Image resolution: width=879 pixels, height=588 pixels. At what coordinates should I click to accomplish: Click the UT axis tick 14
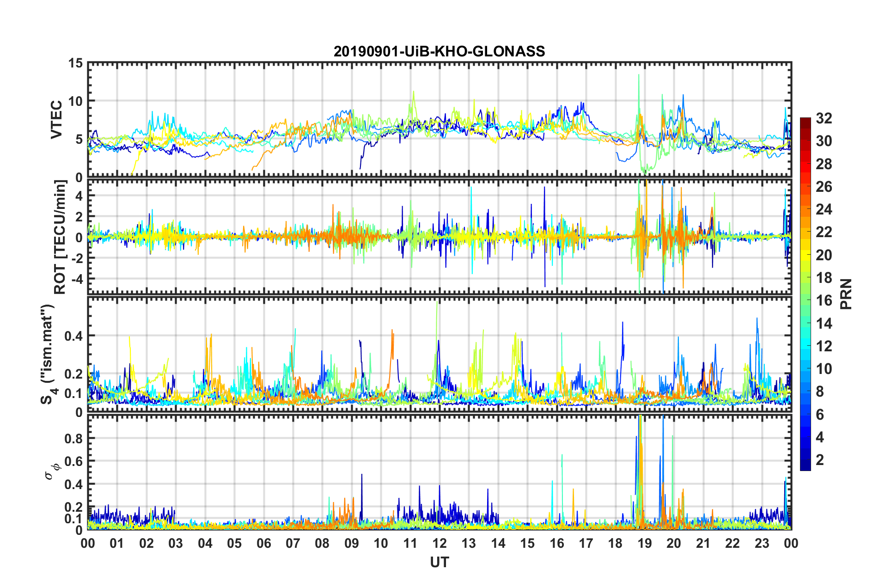498,543
